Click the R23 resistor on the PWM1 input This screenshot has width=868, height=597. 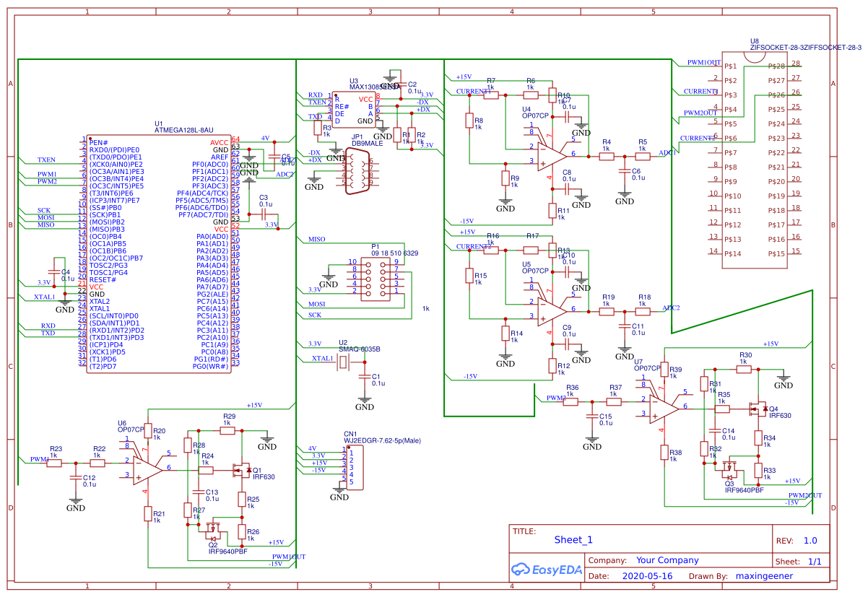coord(55,463)
